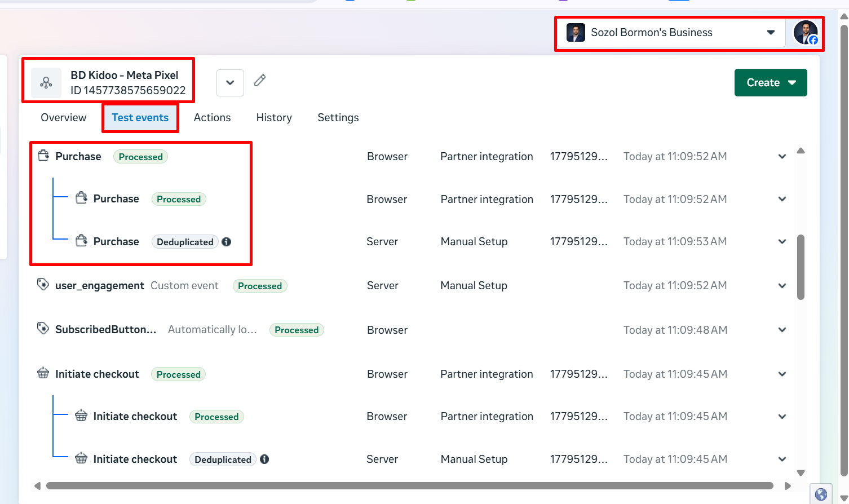This screenshot has width=849, height=504.
Task: Click Server cell in user_engagement row
Action: 383,286
